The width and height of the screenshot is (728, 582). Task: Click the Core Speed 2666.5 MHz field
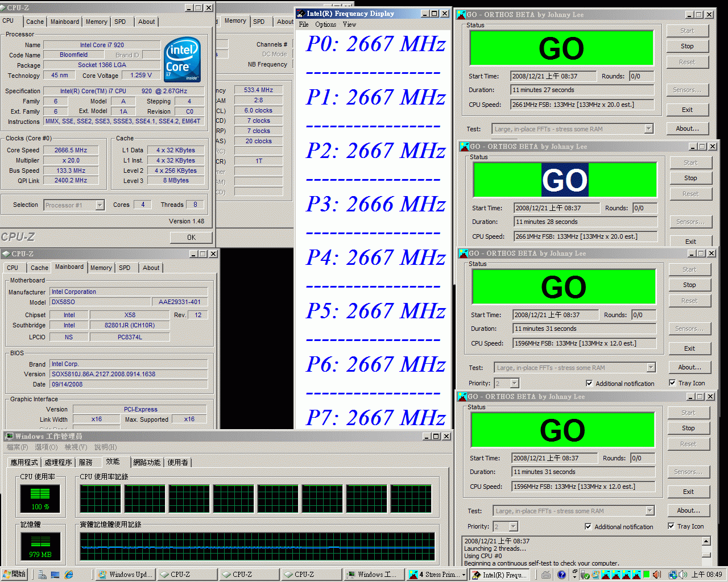coord(71,150)
